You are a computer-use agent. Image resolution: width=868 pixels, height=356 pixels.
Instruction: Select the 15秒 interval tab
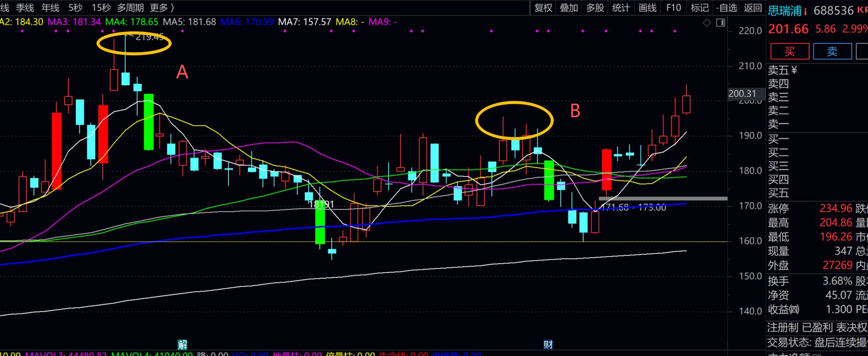101,8
